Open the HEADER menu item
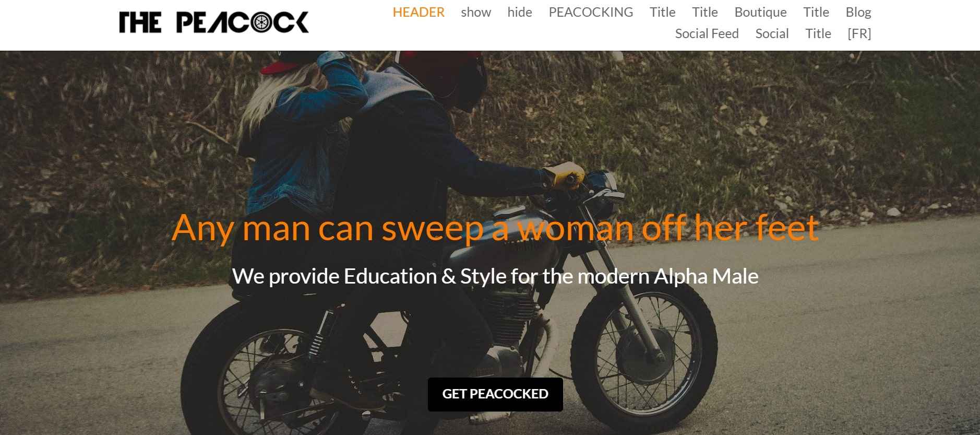 click(x=419, y=12)
